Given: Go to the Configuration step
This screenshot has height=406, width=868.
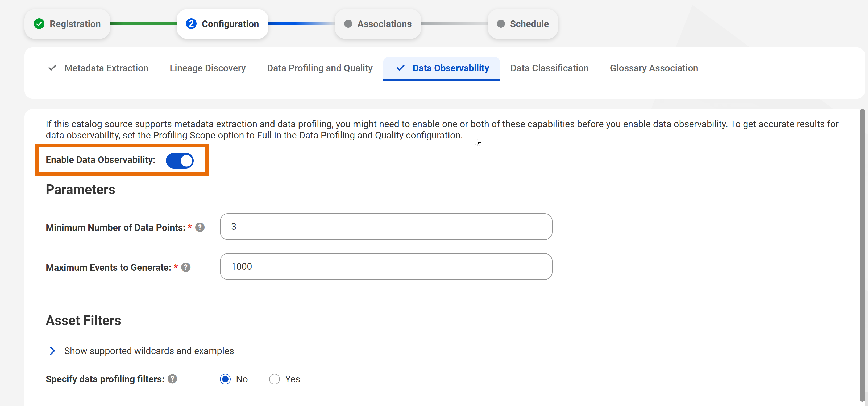Looking at the screenshot, I should 222,24.
